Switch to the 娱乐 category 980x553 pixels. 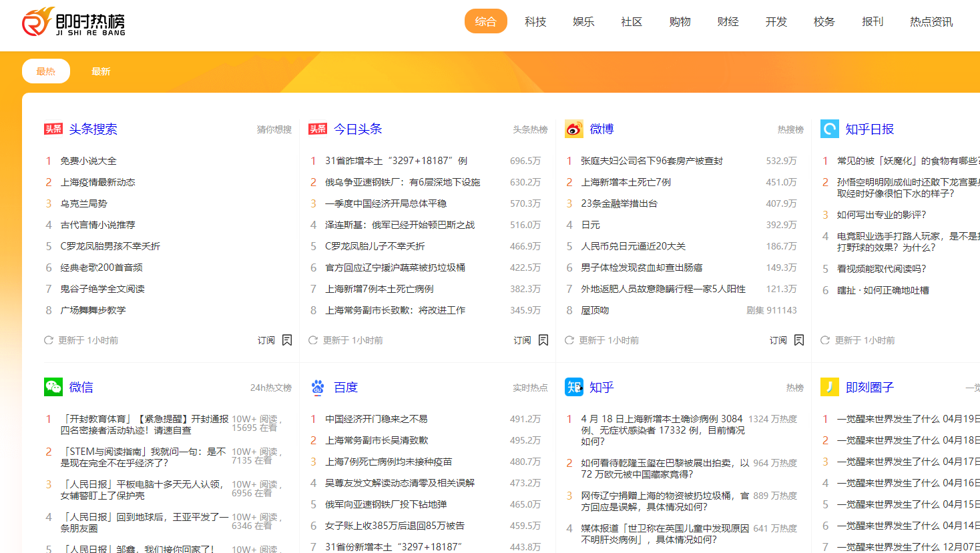point(583,21)
